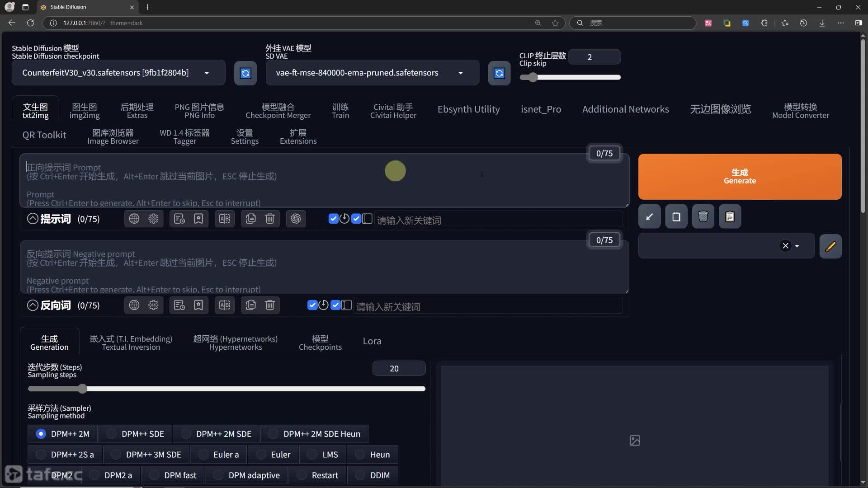
Task: Click the Negative prompt text area
Action: tap(324, 267)
